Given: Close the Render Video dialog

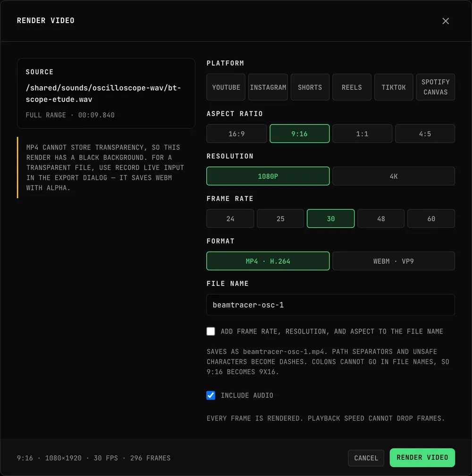Looking at the screenshot, I should (x=445, y=21).
